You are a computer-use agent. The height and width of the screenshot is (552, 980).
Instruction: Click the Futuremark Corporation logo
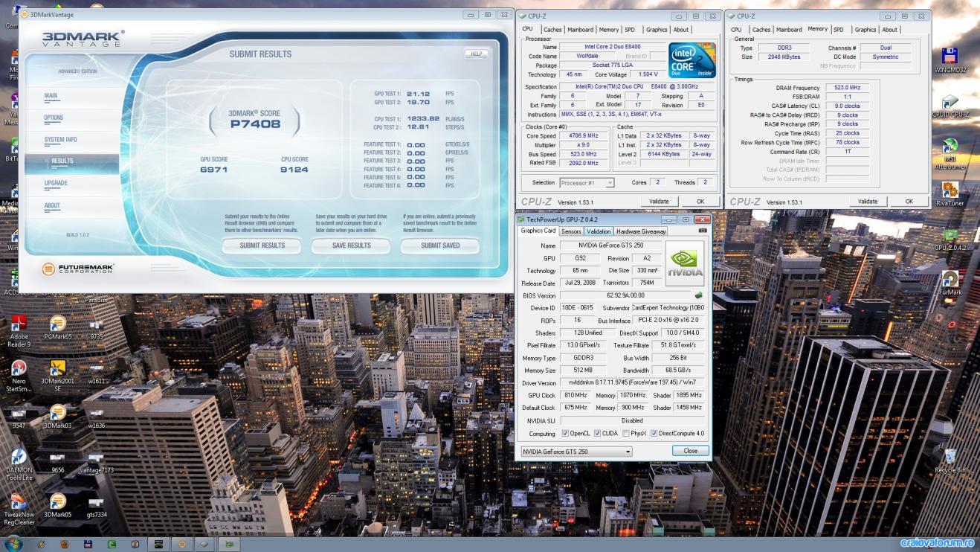coord(78,269)
